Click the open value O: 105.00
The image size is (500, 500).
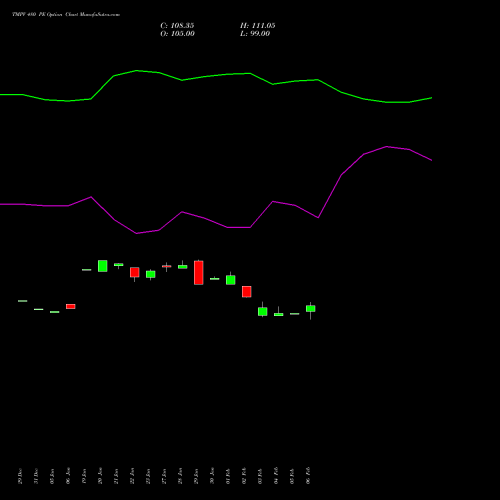tap(177, 34)
